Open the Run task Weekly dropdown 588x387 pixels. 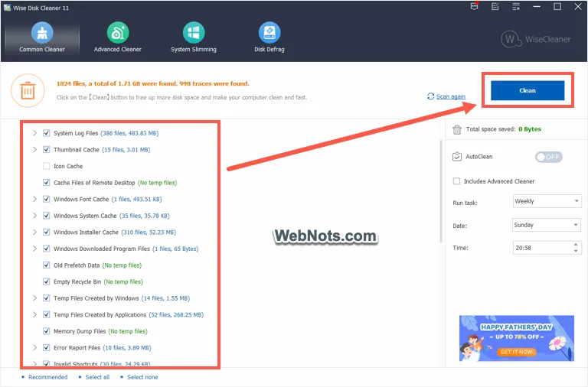click(x=547, y=201)
